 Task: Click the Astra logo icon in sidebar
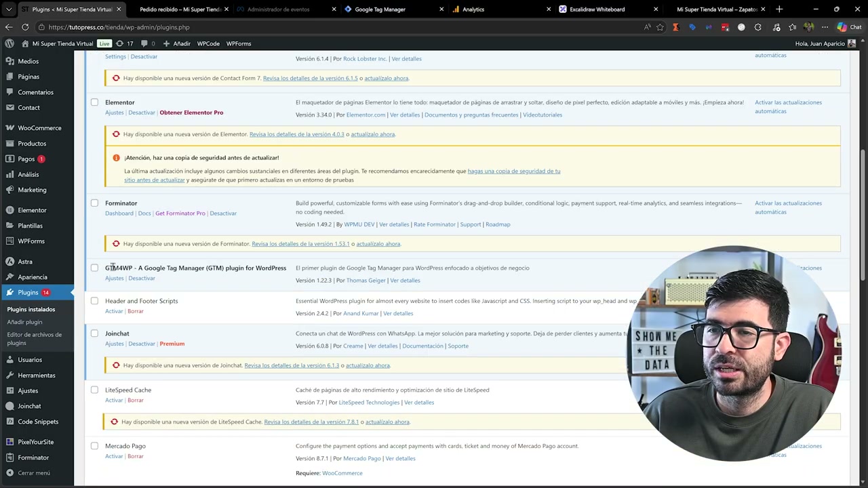coord(9,262)
